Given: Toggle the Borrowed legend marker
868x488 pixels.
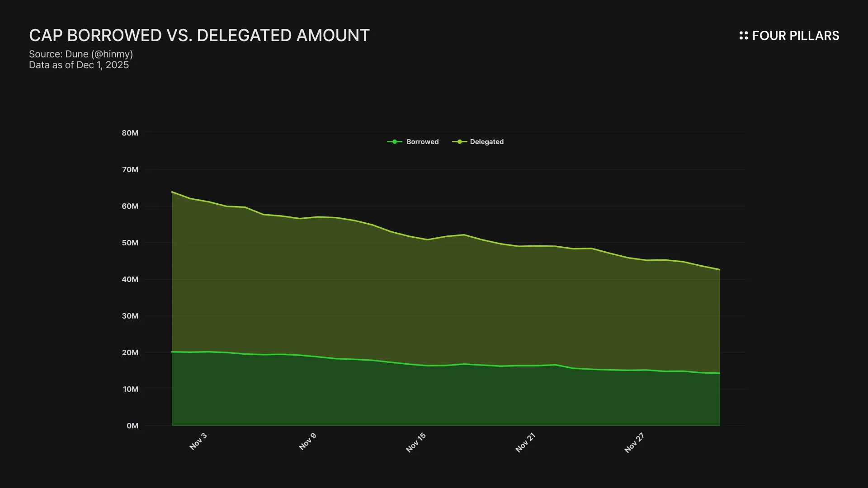Looking at the screenshot, I should [394, 142].
